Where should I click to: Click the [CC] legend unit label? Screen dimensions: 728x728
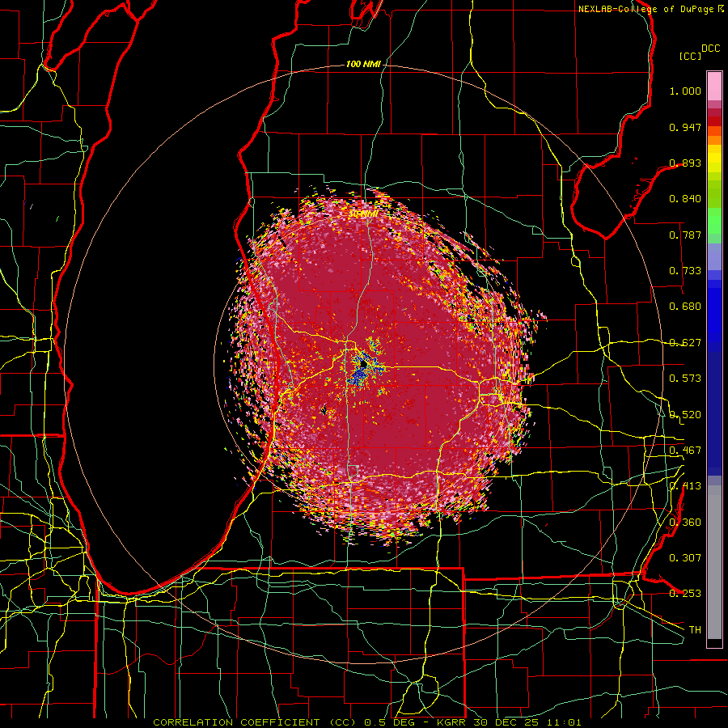[691, 56]
